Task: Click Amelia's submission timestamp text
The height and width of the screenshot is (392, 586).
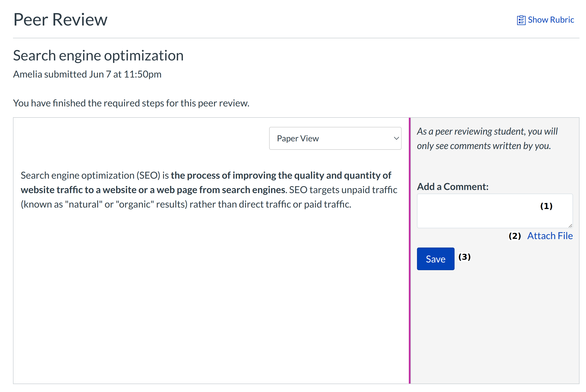Action: [87, 74]
